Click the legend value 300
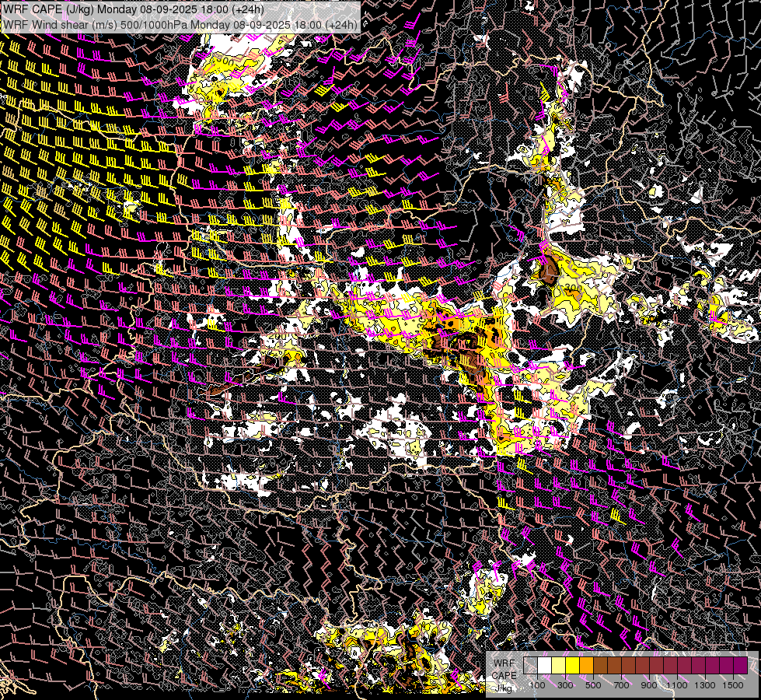Image resolution: width=761 pixels, height=700 pixels. point(565,685)
